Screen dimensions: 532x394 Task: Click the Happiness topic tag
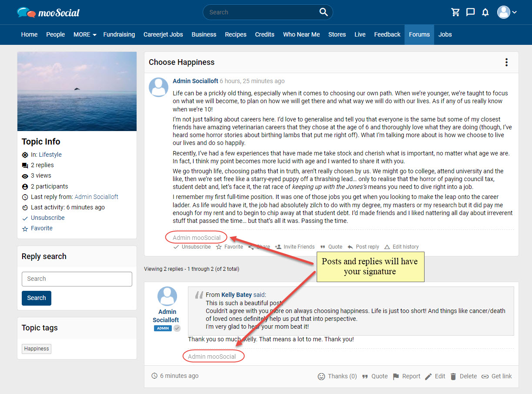pyautogui.click(x=37, y=349)
